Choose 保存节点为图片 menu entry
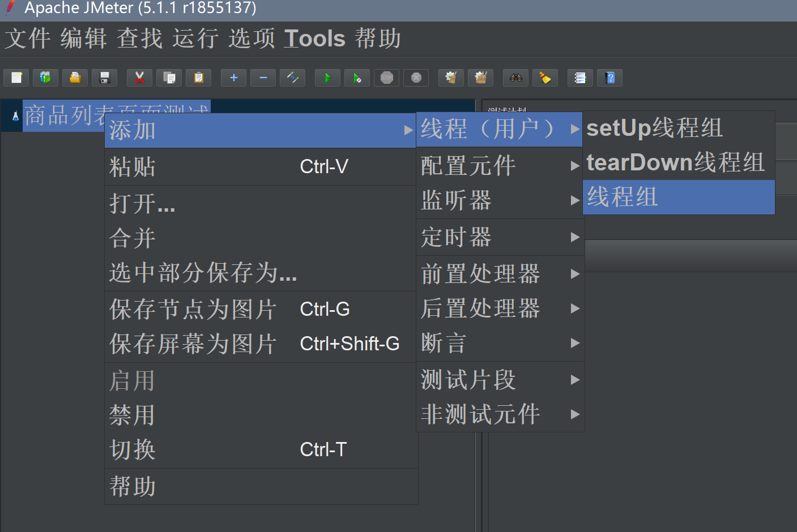The height and width of the screenshot is (532, 797). tap(261, 309)
